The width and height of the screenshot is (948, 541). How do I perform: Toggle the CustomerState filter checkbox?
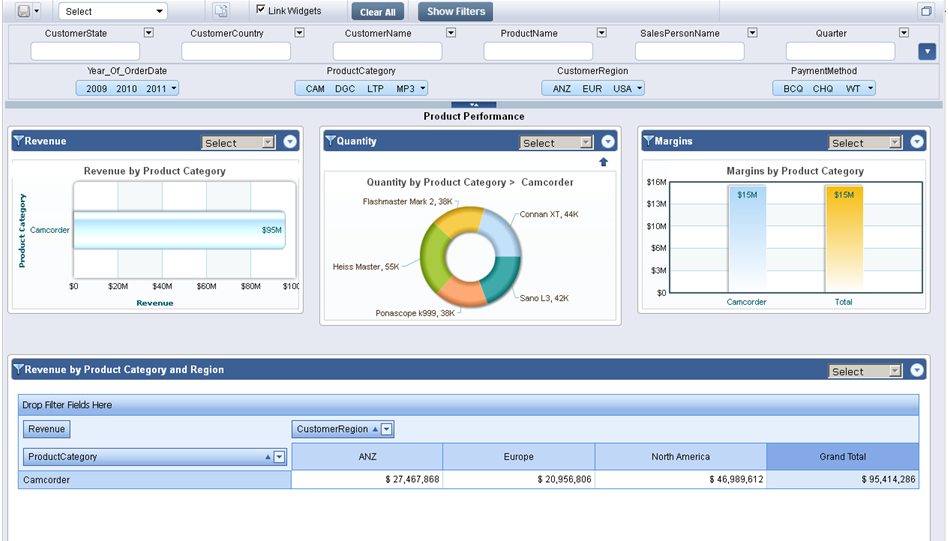point(149,33)
